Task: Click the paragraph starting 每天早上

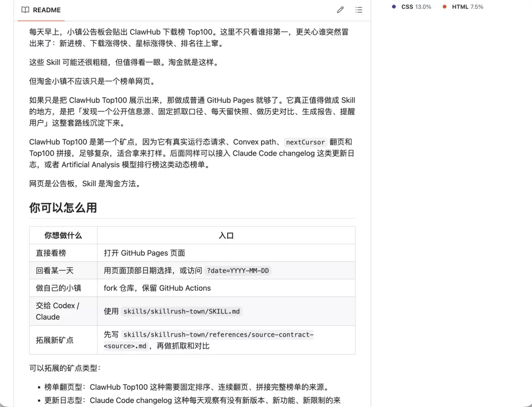Action: (x=189, y=37)
